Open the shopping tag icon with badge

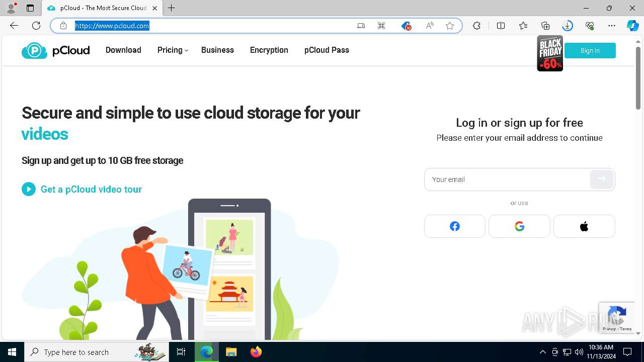pos(406,26)
